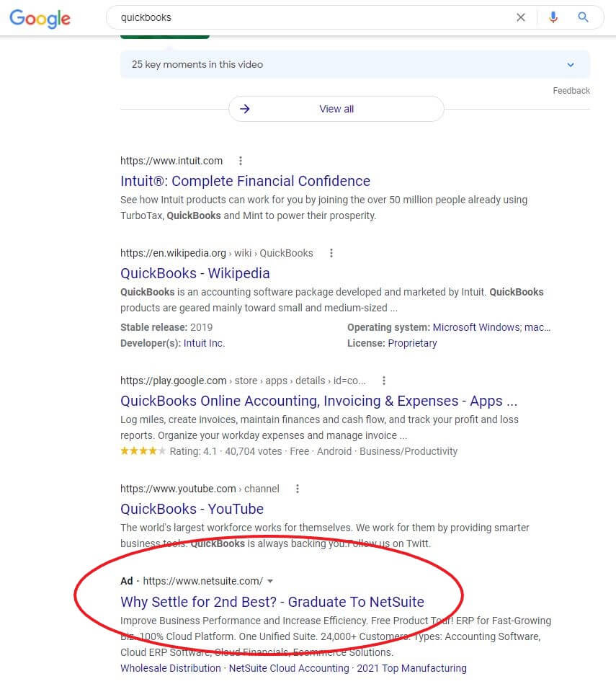Open 2021 Top Manufacturing ad sitelink

(411, 668)
